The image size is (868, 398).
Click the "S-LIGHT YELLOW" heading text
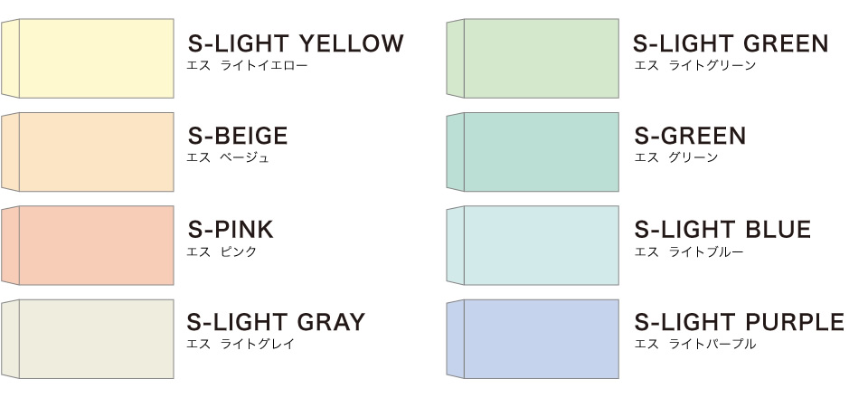click(295, 43)
